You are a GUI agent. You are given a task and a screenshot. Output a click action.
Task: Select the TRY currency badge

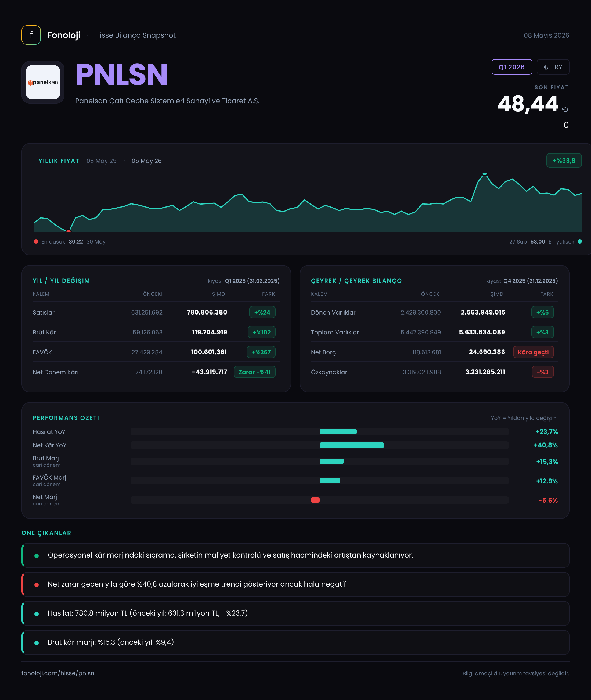(553, 67)
